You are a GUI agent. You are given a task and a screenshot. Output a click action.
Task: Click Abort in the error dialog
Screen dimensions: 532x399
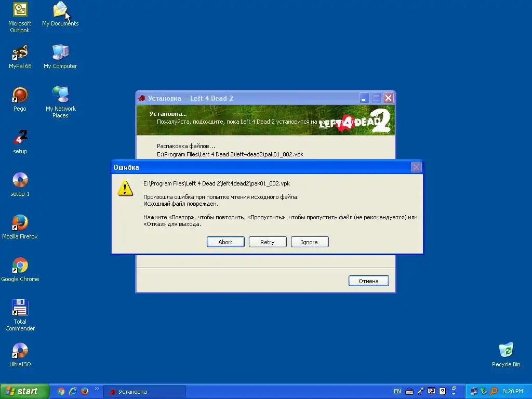pyautogui.click(x=225, y=242)
